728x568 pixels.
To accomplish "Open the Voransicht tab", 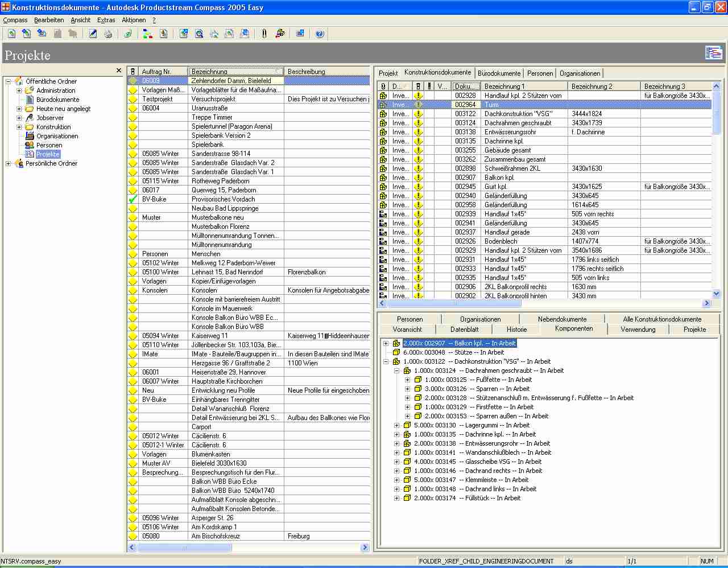I will click(407, 330).
